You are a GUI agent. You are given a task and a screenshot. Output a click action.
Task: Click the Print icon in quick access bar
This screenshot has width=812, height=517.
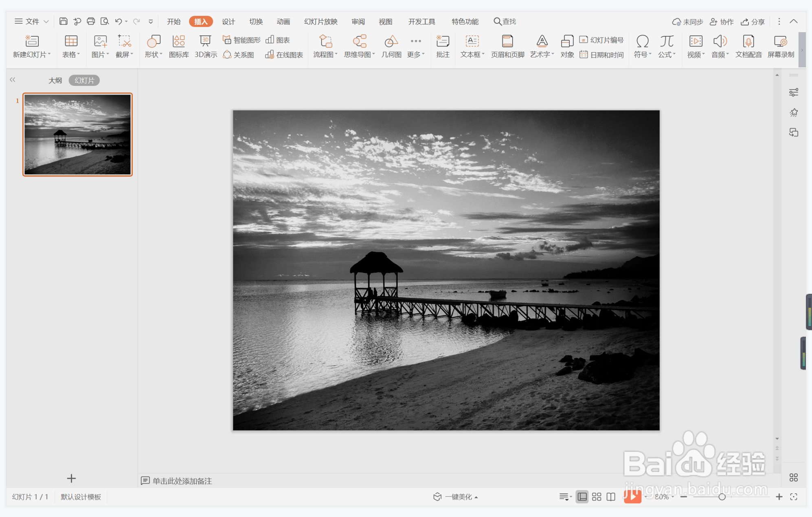(x=91, y=21)
